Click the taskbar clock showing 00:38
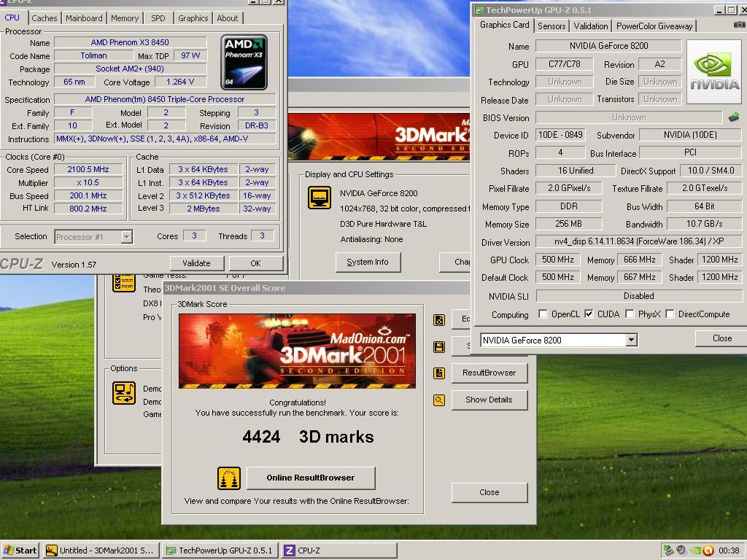 click(x=729, y=551)
